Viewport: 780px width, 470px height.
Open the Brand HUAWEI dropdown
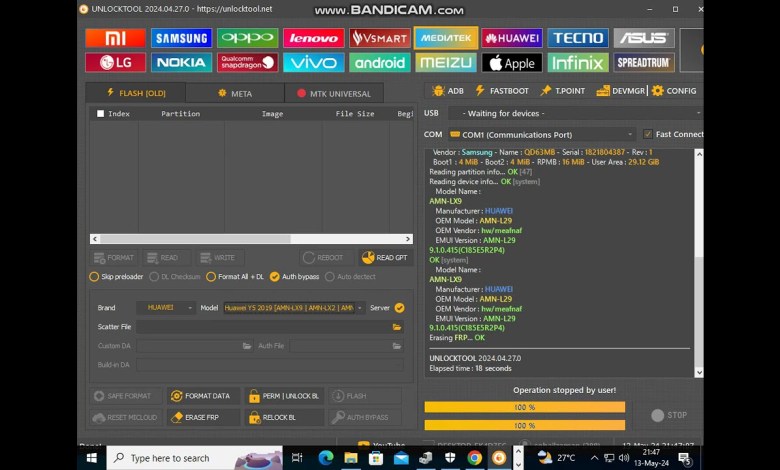coord(165,308)
